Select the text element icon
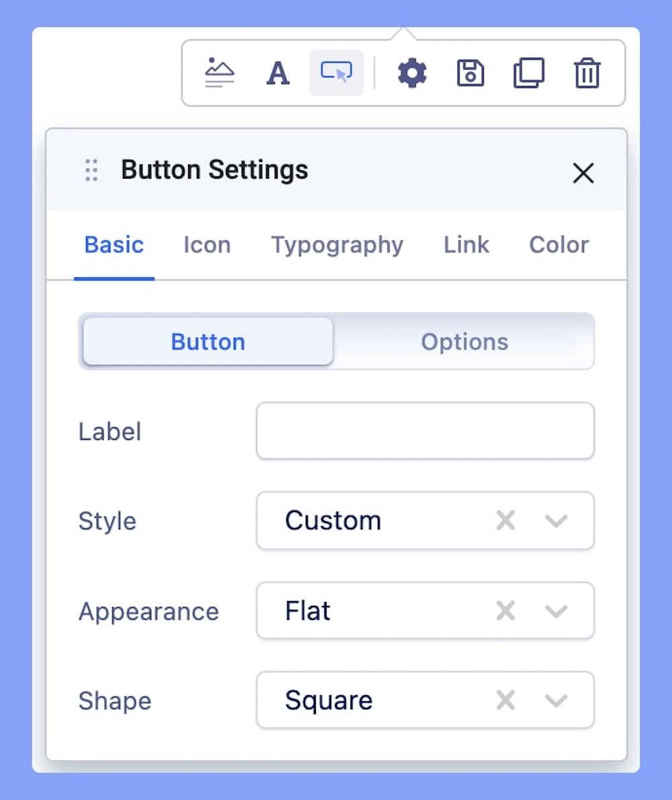 click(278, 73)
